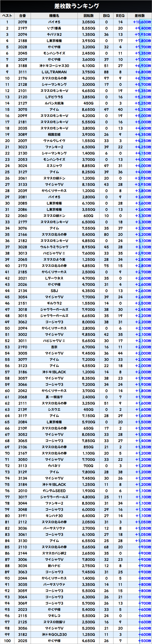This screenshot has width=152, height=644.
Task: Select the 沖ドキGOLD30 machine name
Action: coord(54,634)
